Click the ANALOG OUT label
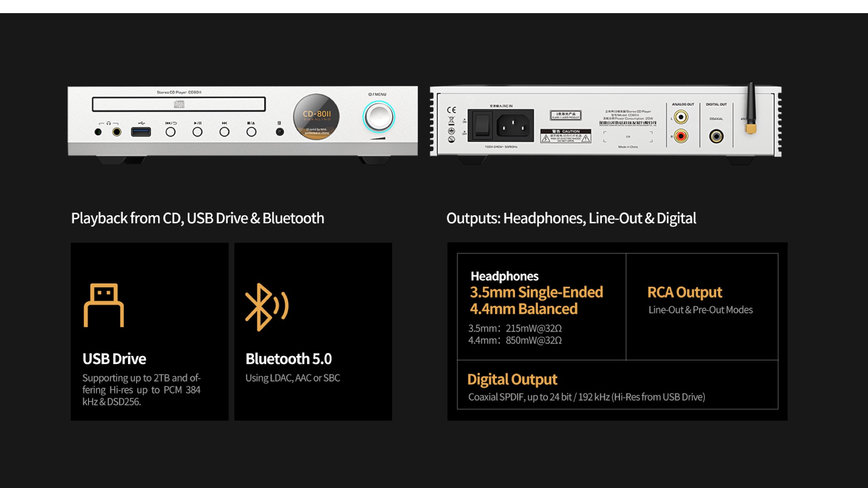 [683, 104]
